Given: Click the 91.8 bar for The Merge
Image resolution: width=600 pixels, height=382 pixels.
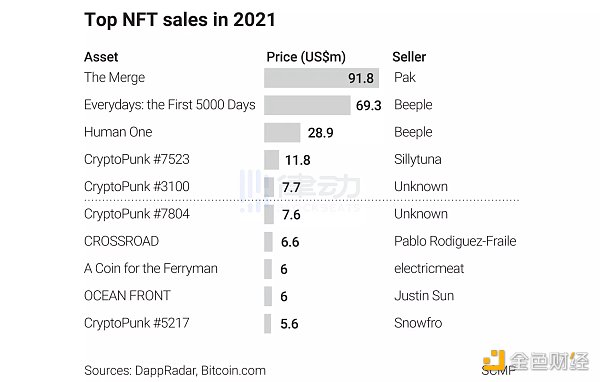Looking at the screenshot, I should (321, 78).
